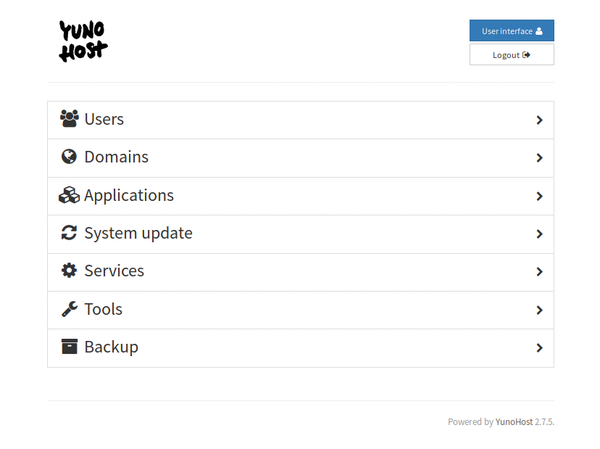Viewport: 600px width, 449px height.
Task: Open the System update menu entry
Action: pyautogui.click(x=300, y=234)
